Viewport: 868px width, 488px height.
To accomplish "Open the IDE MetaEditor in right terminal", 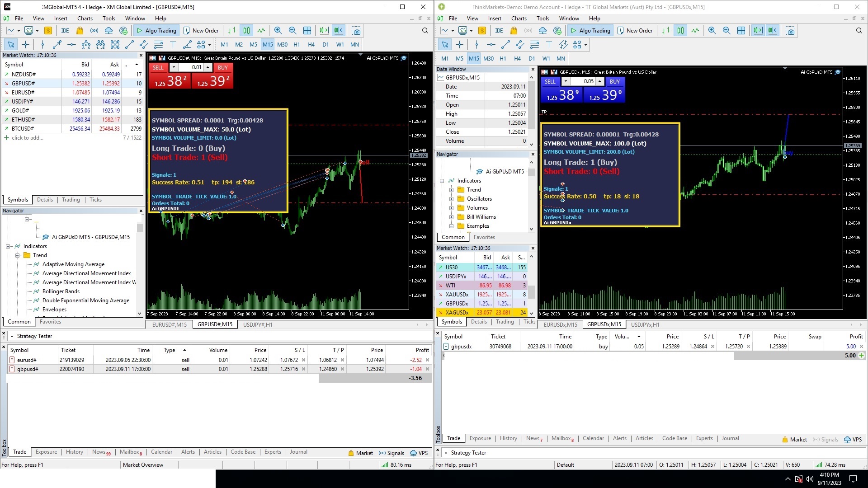I will (499, 31).
